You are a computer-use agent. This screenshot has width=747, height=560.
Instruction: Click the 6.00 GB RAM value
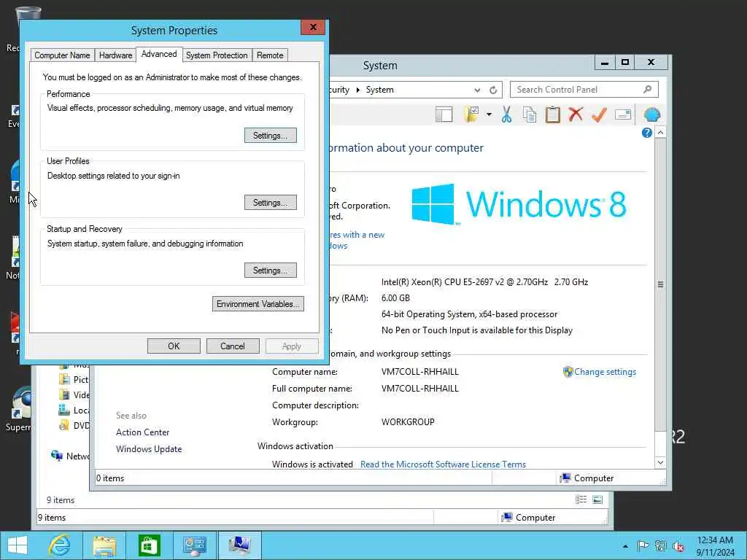(x=395, y=298)
